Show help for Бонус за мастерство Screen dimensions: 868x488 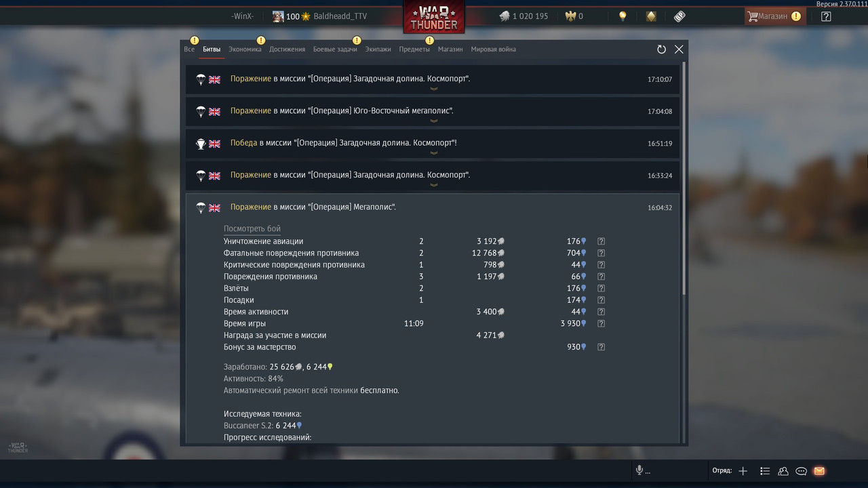coord(601,347)
